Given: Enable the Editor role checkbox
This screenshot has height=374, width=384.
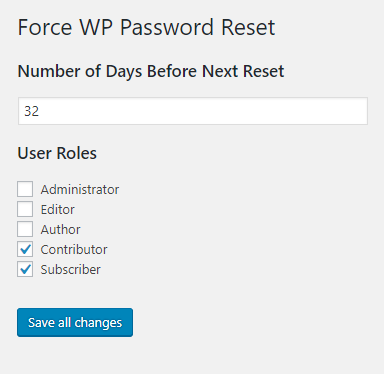Looking at the screenshot, I should pyautogui.click(x=25, y=209).
